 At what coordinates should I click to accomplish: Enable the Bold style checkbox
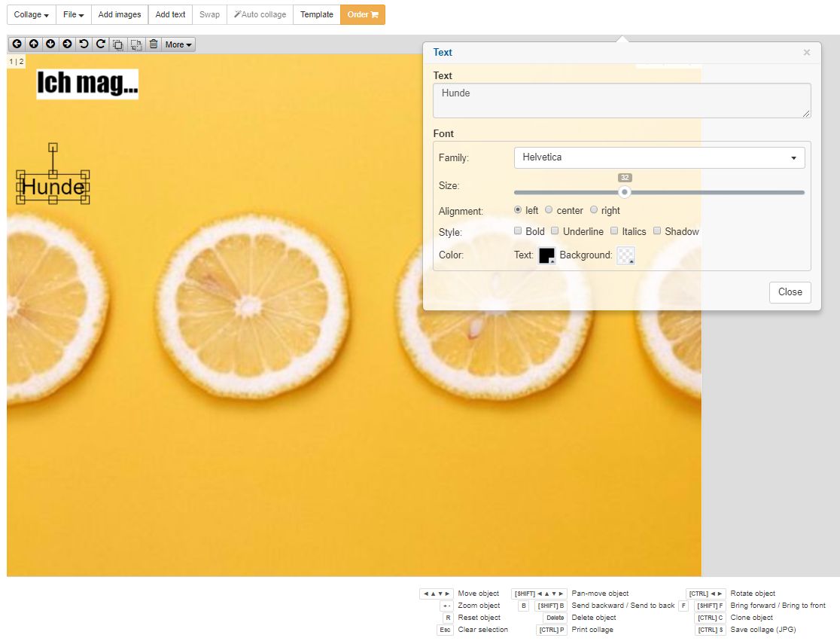coord(518,231)
